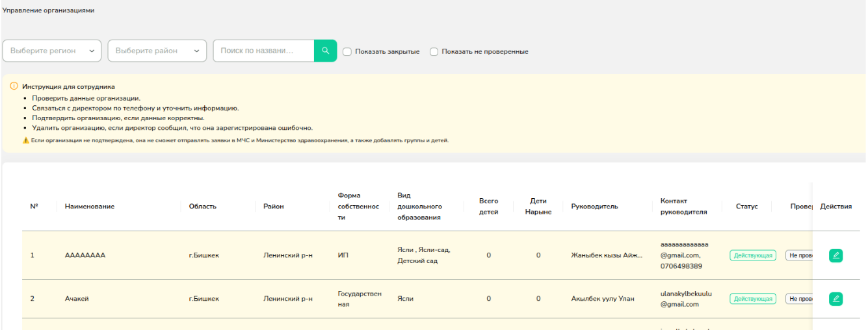The height and width of the screenshot is (330, 868).
Task: Enable the Показать не проверенные checkbox
Action: (434, 51)
